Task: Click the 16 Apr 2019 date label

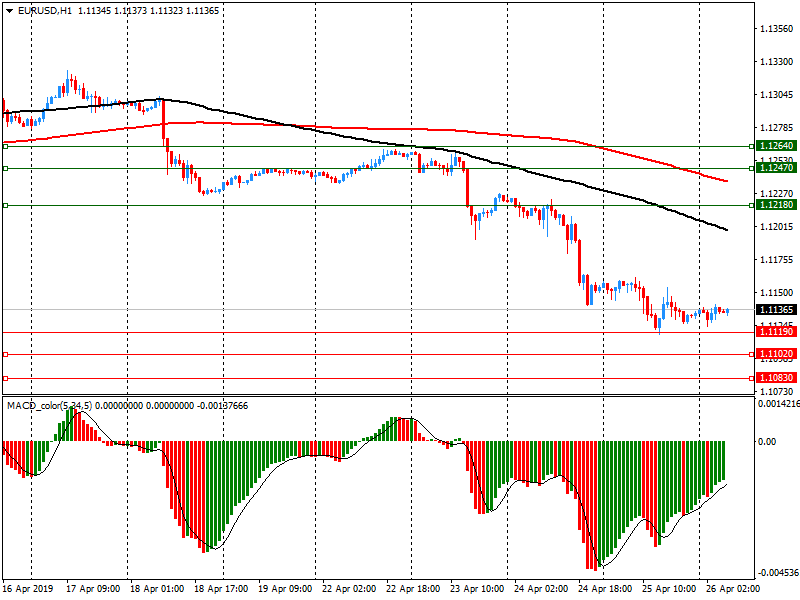Action: 27,590
